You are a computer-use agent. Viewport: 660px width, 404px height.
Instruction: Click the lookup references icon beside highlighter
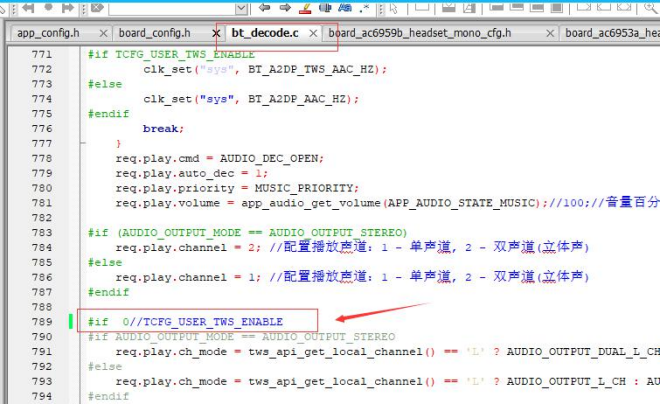pyautogui.click(x=325, y=7)
